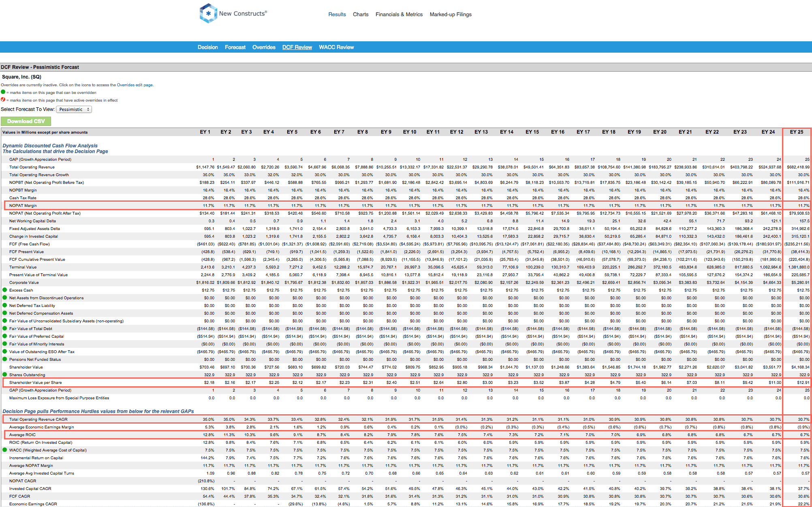
Task: Follow the Overrides edit page link
Action: [x=135, y=85]
